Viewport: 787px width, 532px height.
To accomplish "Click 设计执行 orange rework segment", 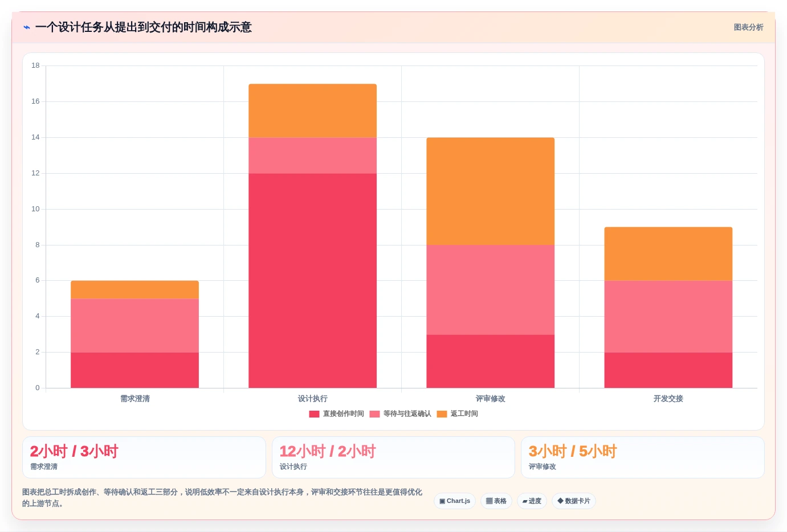I will [x=312, y=111].
